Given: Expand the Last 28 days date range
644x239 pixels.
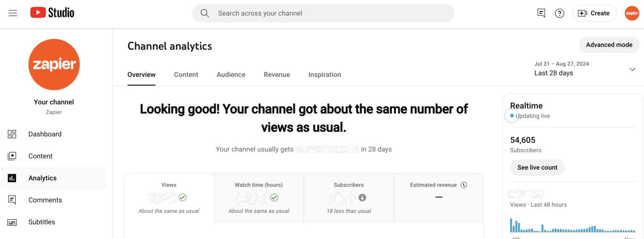Looking at the screenshot, I should pyautogui.click(x=585, y=69).
